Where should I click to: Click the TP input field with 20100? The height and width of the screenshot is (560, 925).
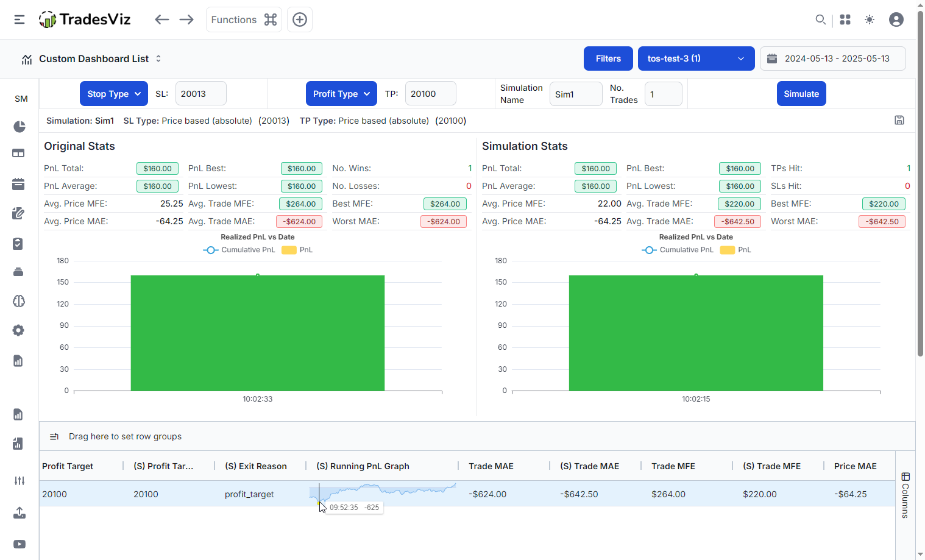430,94
